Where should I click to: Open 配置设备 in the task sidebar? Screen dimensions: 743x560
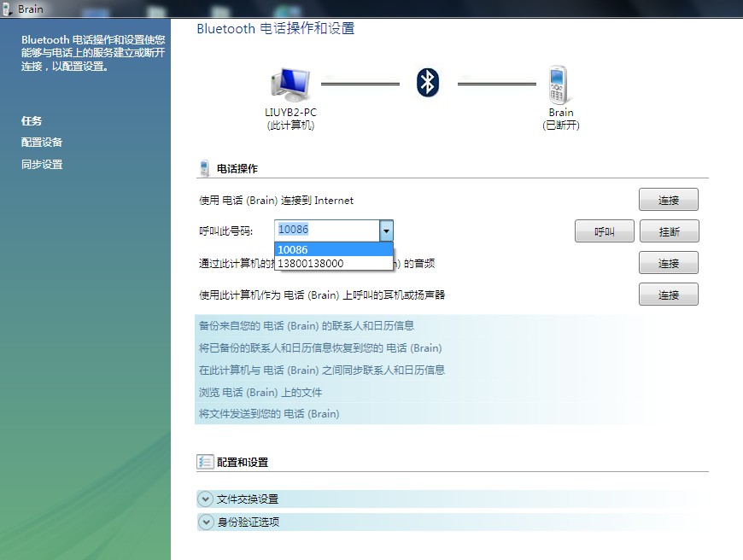click(x=42, y=142)
